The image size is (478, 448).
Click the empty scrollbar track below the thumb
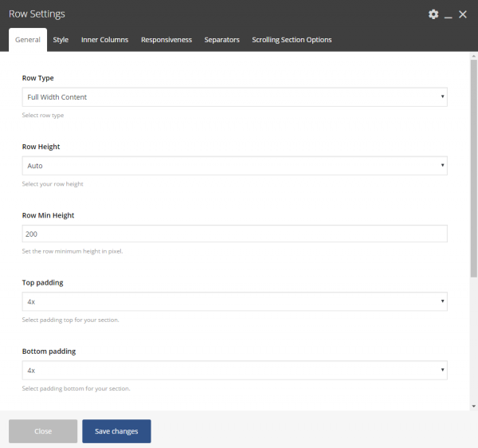pyautogui.click(x=473, y=343)
